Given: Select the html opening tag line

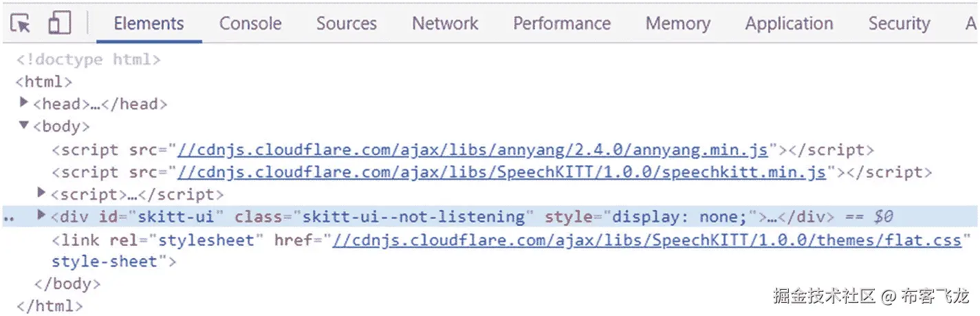Looking at the screenshot, I should (x=43, y=82).
